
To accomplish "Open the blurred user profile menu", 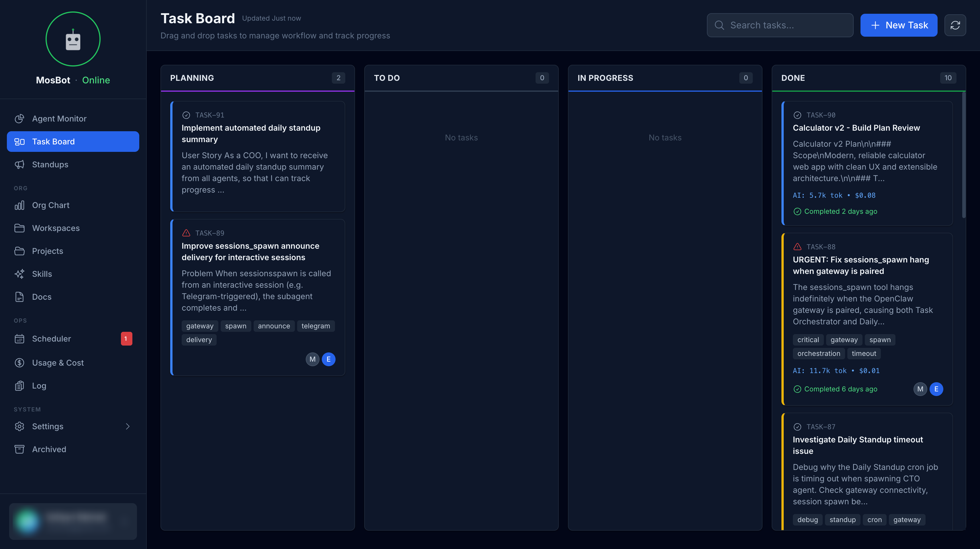I will (73, 521).
